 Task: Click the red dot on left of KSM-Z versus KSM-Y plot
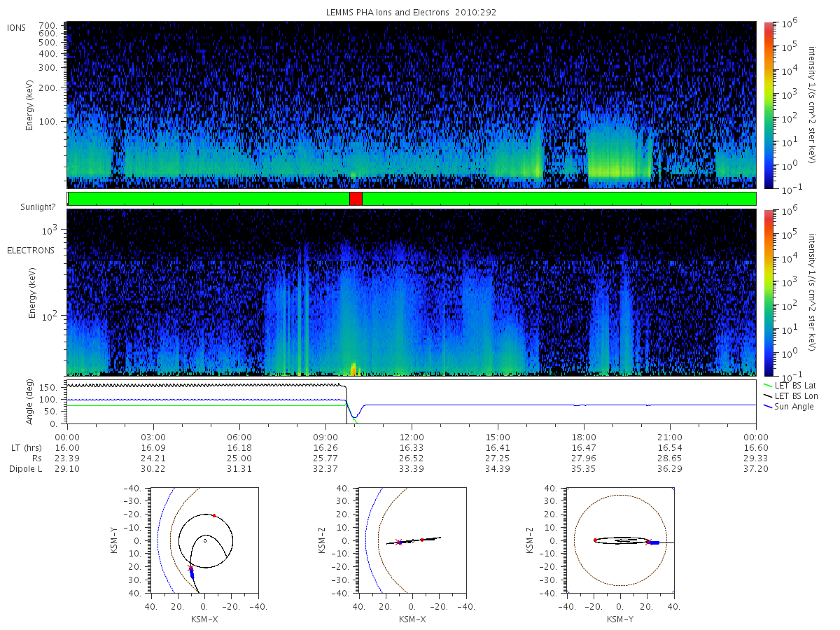[x=595, y=540]
